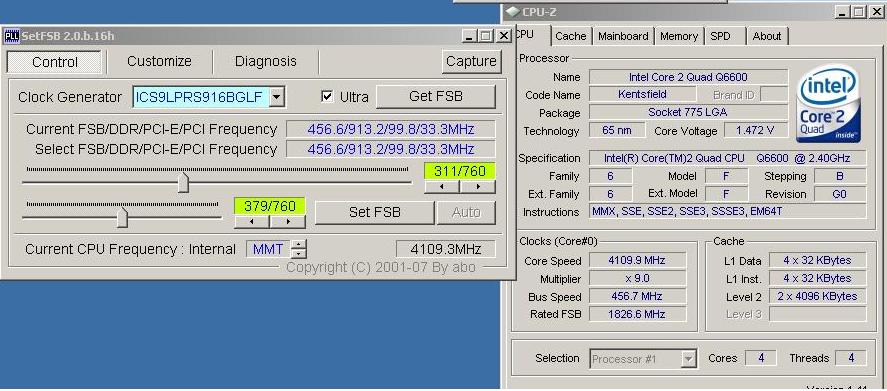Click the MMT internal frequency field
887x391 pixels.
click(269, 249)
